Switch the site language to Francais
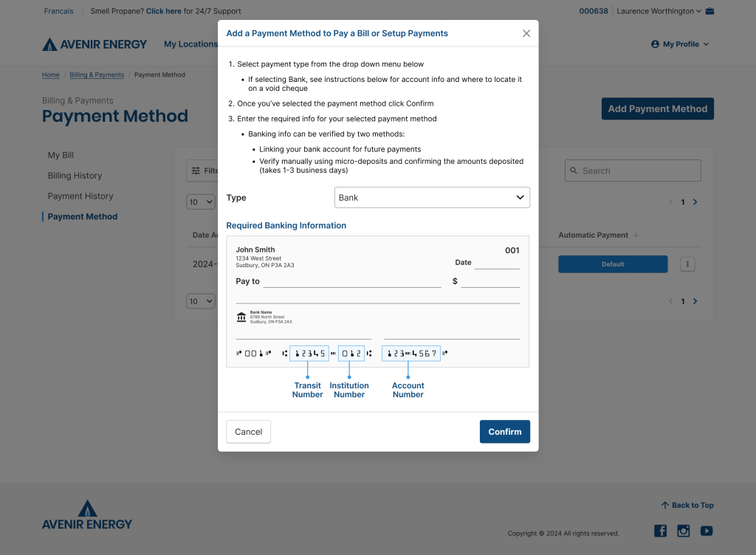The height and width of the screenshot is (555, 756). (x=58, y=11)
